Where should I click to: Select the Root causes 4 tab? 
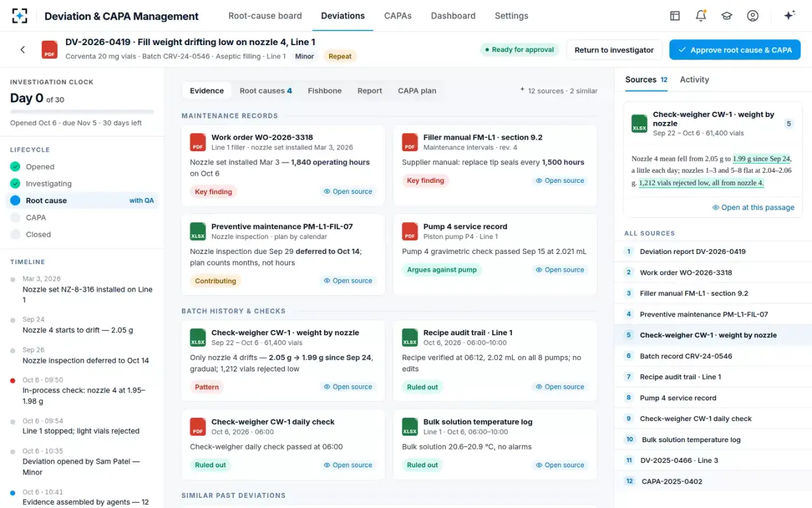pos(266,91)
